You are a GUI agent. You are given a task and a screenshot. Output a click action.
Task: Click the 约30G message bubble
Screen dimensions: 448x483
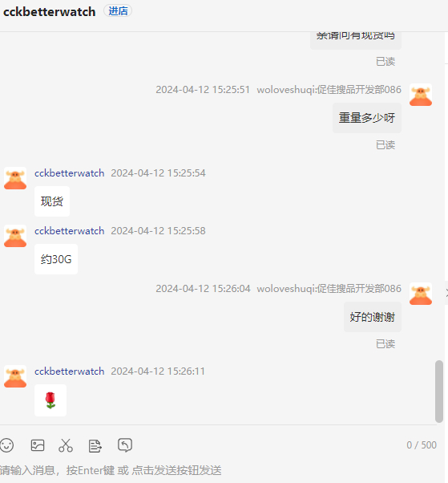coord(56,259)
